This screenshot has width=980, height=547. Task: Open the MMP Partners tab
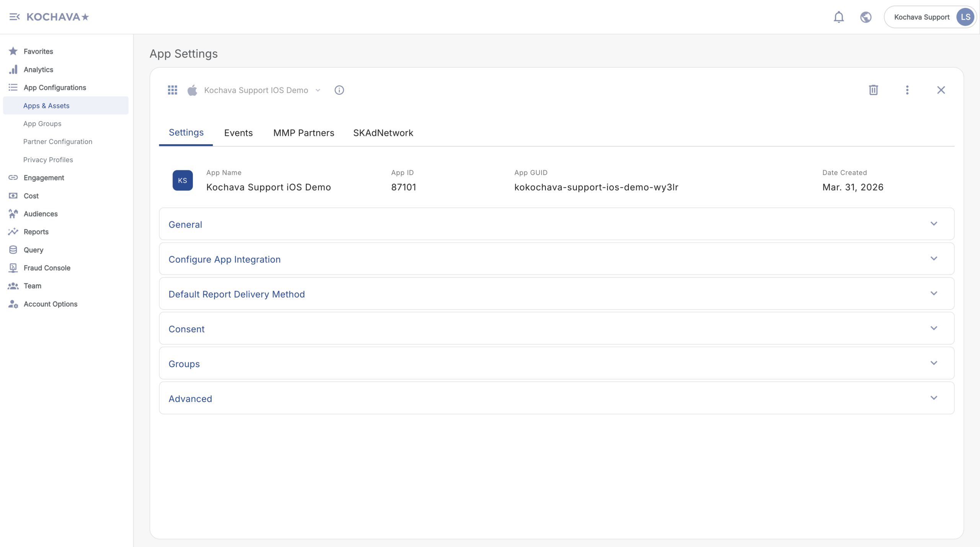click(303, 133)
